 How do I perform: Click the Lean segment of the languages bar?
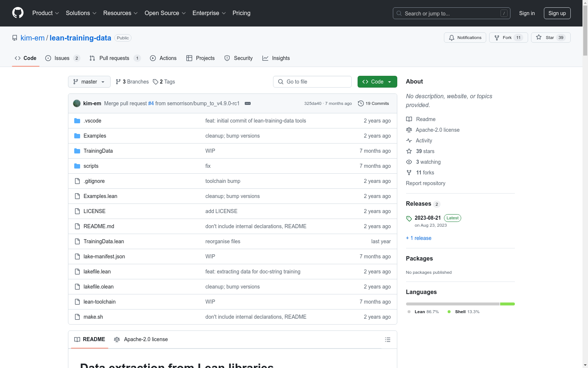pyautogui.click(x=453, y=304)
